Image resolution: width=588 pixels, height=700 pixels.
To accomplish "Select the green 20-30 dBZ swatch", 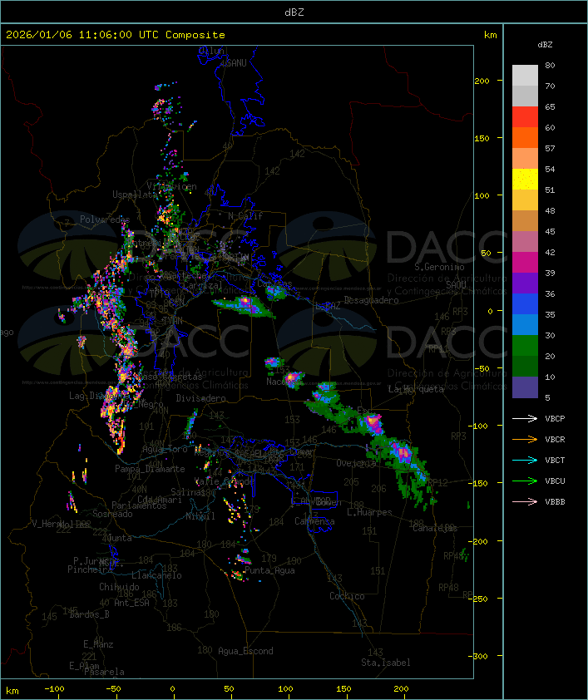I will [525, 346].
